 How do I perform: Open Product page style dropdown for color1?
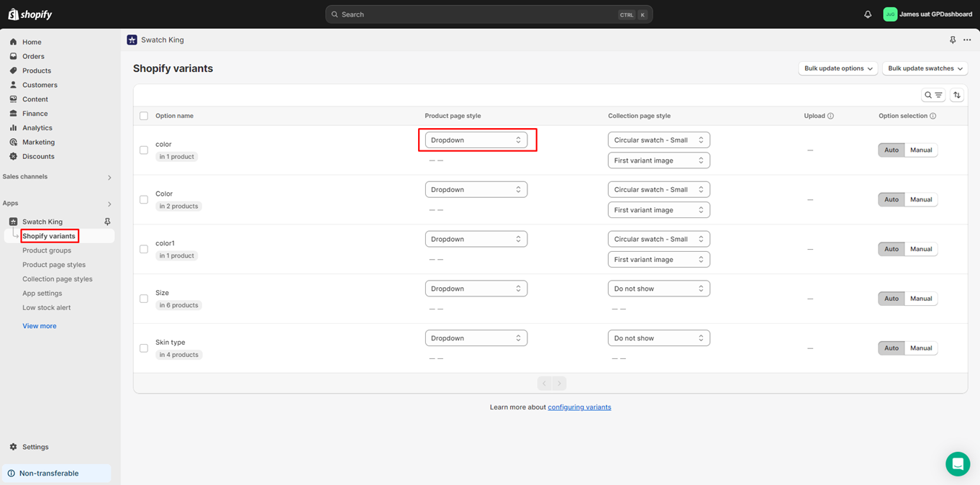click(x=476, y=239)
